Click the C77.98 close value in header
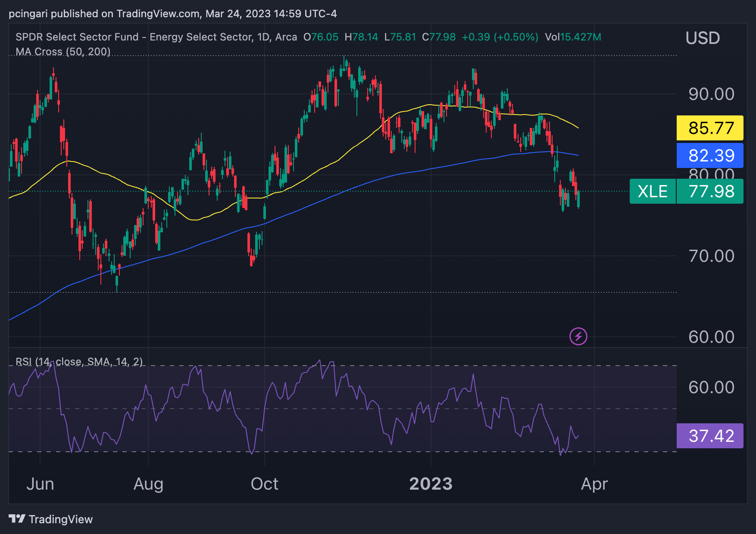 pyautogui.click(x=439, y=37)
